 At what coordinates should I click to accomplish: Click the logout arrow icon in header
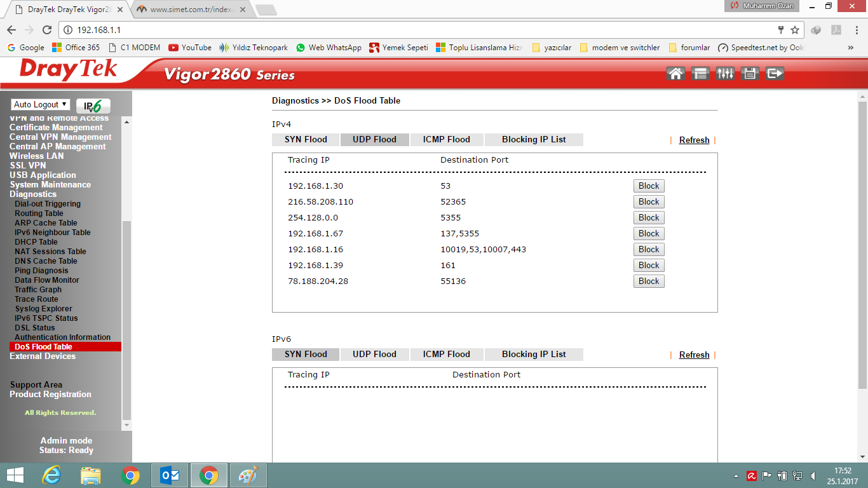775,74
